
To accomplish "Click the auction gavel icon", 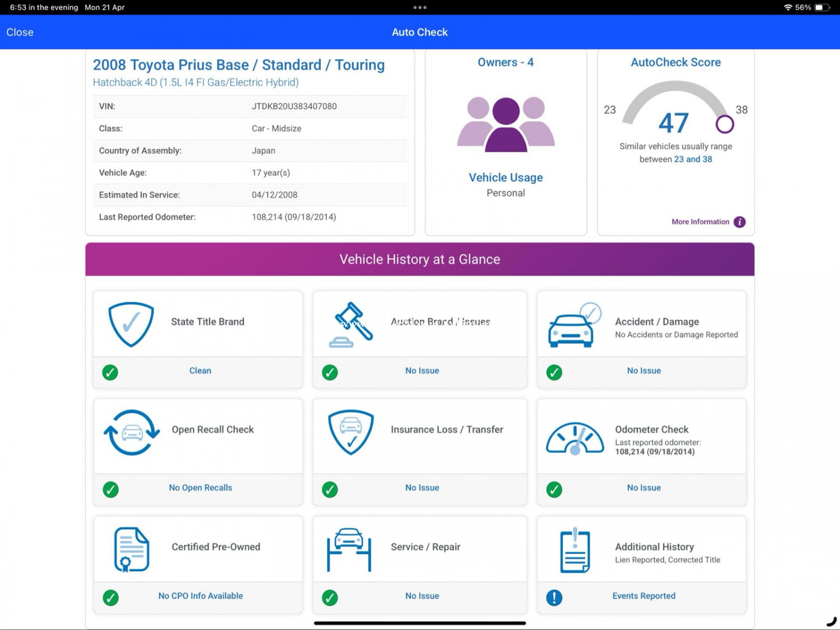I will click(351, 325).
